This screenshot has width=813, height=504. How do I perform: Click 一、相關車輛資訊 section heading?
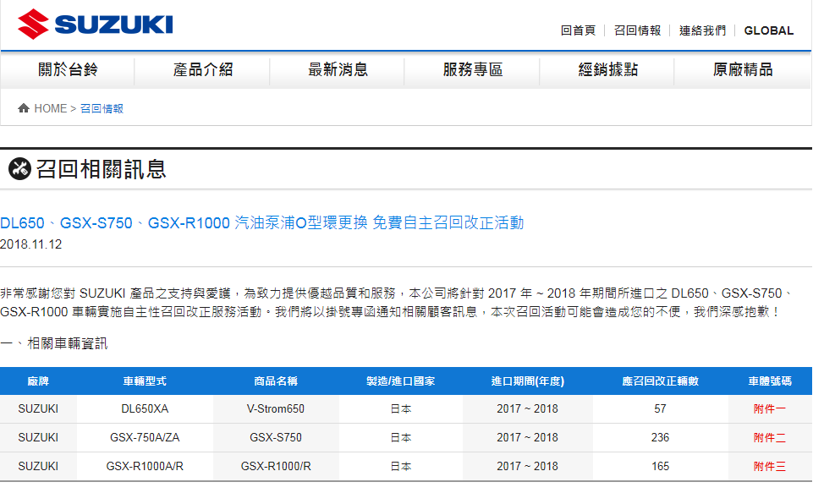pyautogui.click(x=54, y=343)
